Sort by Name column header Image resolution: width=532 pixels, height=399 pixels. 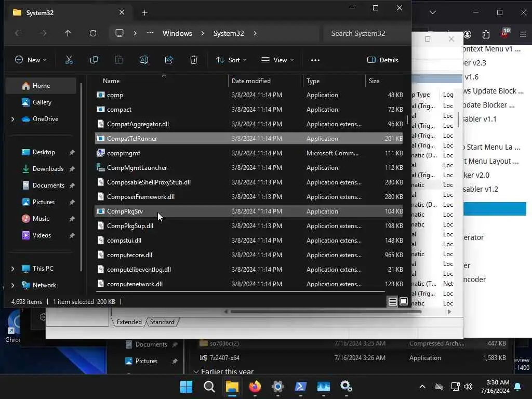pos(163,81)
